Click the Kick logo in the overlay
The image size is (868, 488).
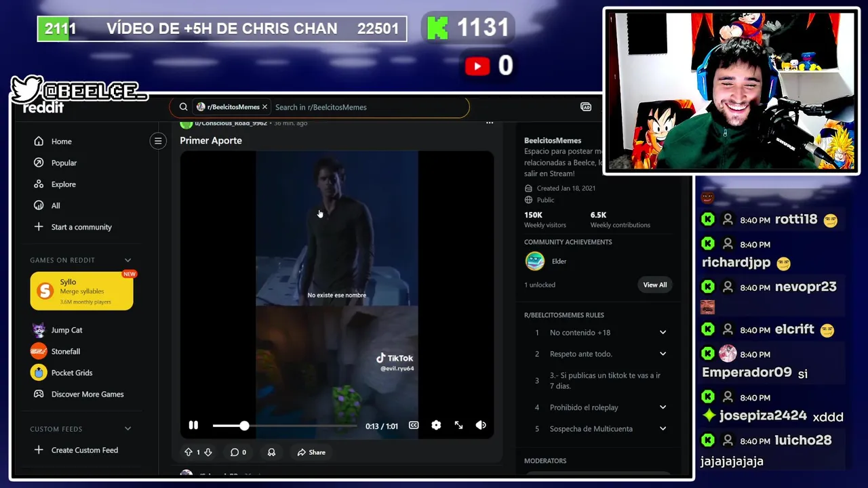pos(437,28)
